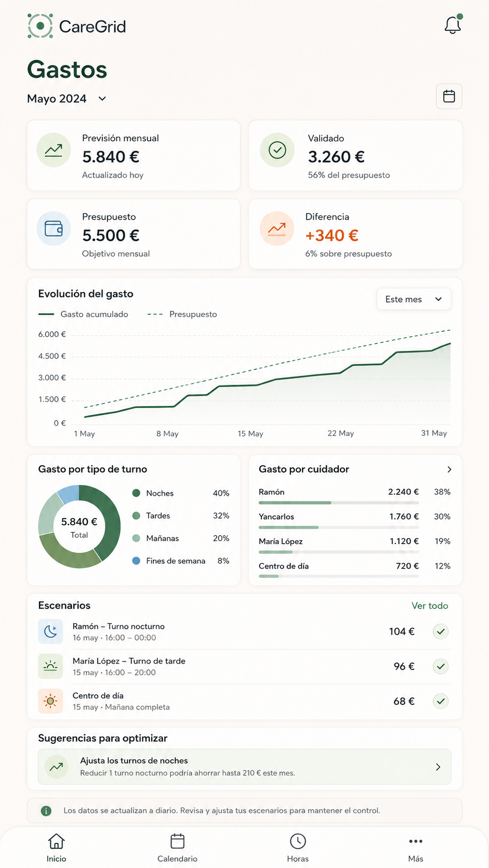The width and height of the screenshot is (489, 868).
Task: Expand the Mayo 2024 month selector
Action: click(67, 99)
